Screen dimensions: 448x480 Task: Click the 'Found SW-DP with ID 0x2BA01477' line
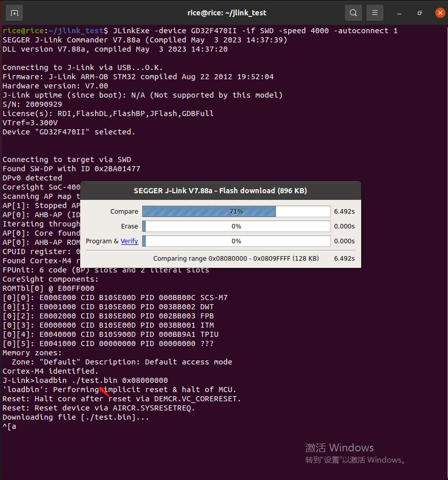point(72,169)
